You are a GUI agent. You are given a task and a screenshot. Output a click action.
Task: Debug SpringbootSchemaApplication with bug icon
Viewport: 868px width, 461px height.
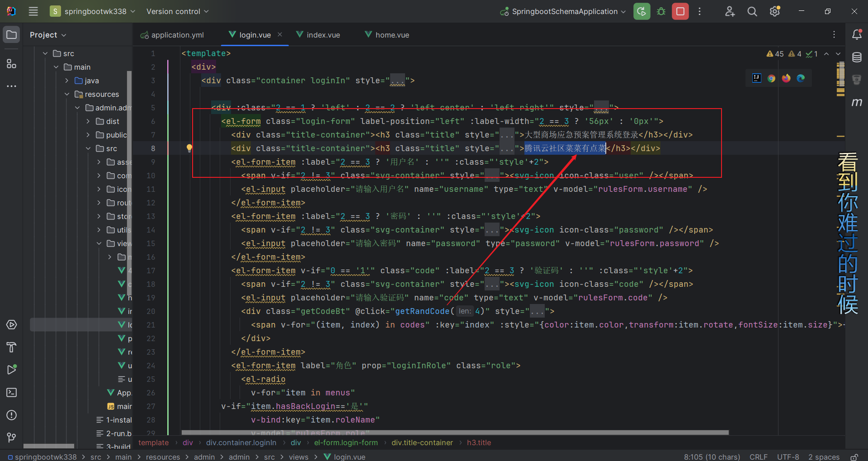point(661,11)
